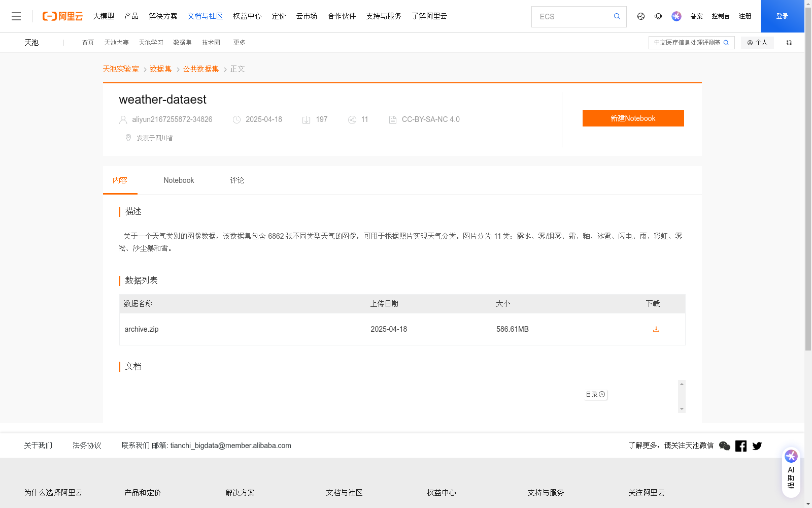This screenshot has width=812, height=508.
Task: Go to 天池实验室 breadcrumb link
Action: click(121, 69)
